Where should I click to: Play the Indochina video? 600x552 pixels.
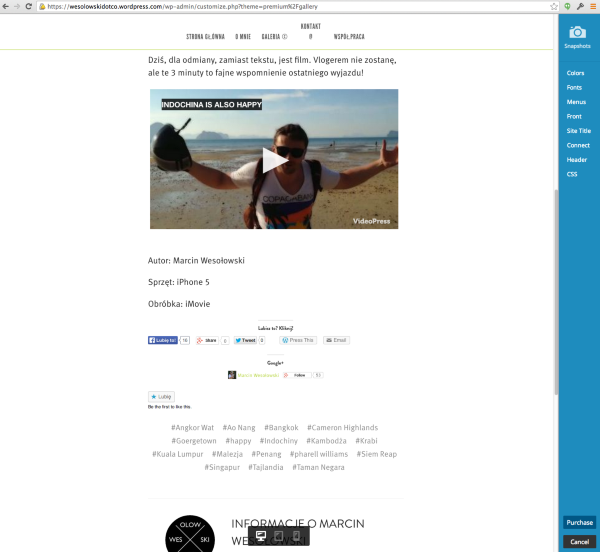coord(275,160)
